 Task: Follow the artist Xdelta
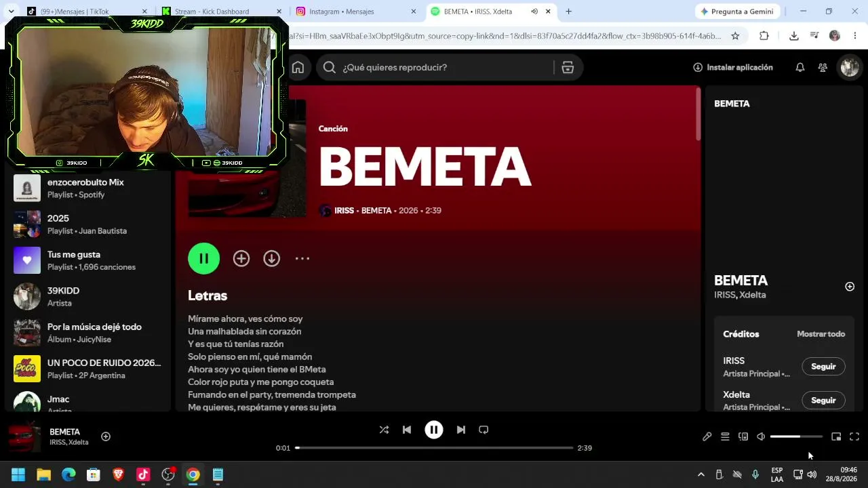point(823,401)
